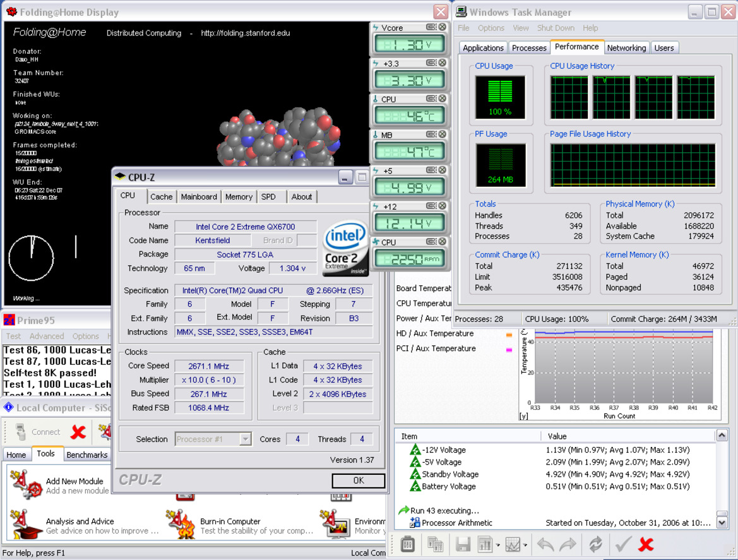Click the grey checkmark in burn-in toolbar
Image resolution: width=738 pixels, height=560 pixels.
[x=623, y=544]
